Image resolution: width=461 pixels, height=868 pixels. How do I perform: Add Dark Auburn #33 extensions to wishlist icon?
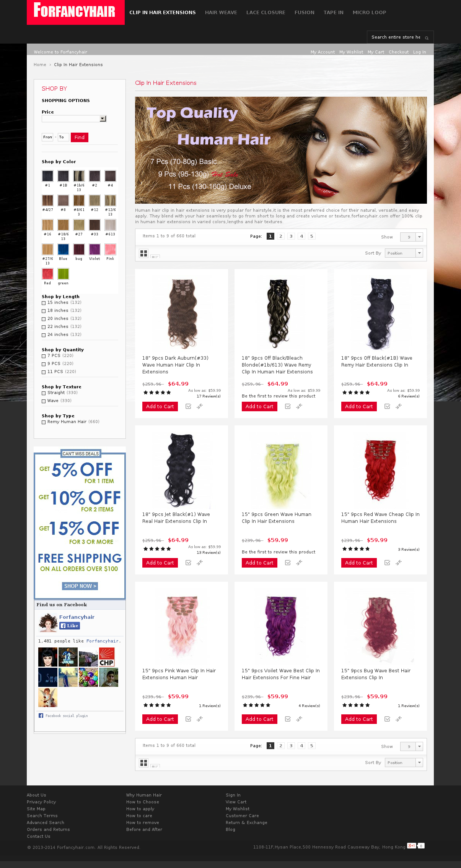click(188, 406)
